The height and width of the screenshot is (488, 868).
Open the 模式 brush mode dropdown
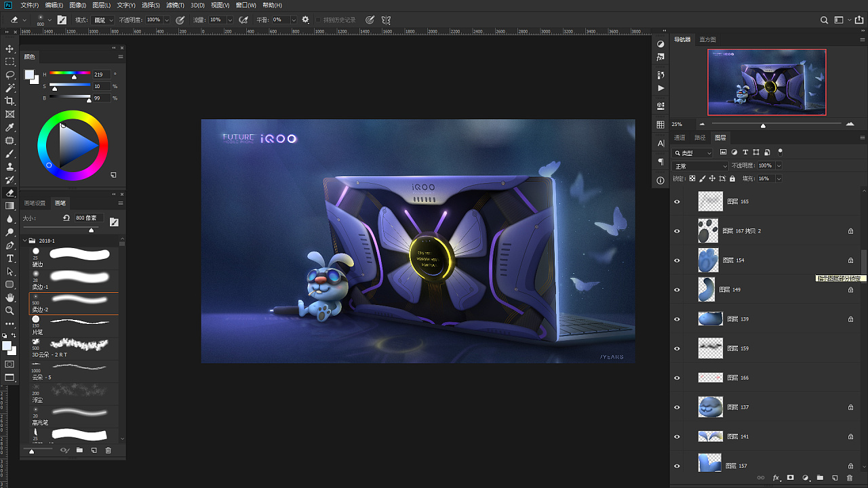(x=103, y=20)
